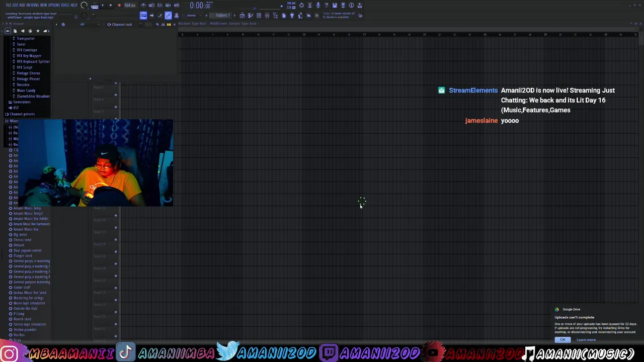
Task: Click the shopping cart icon
Action: click(x=316, y=15)
